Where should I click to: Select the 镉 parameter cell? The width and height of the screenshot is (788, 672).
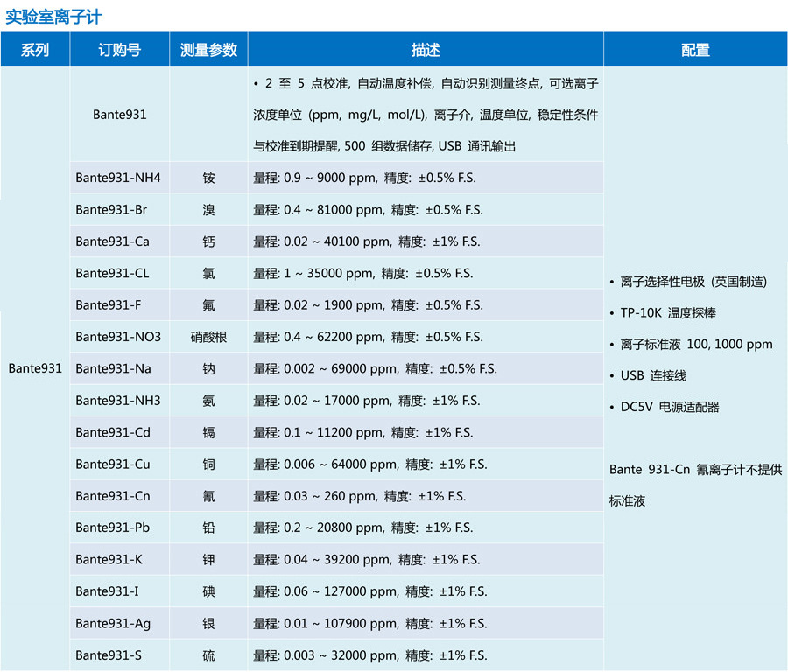(208, 432)
